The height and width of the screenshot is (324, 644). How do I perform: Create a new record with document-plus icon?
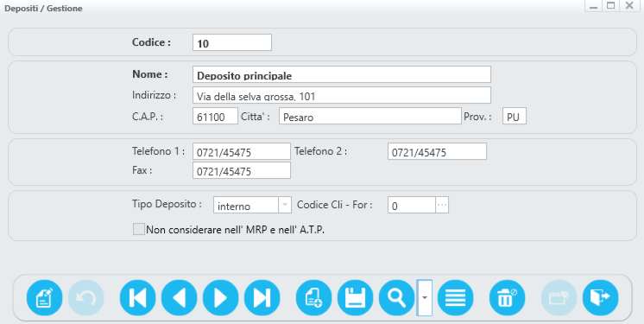313,298
